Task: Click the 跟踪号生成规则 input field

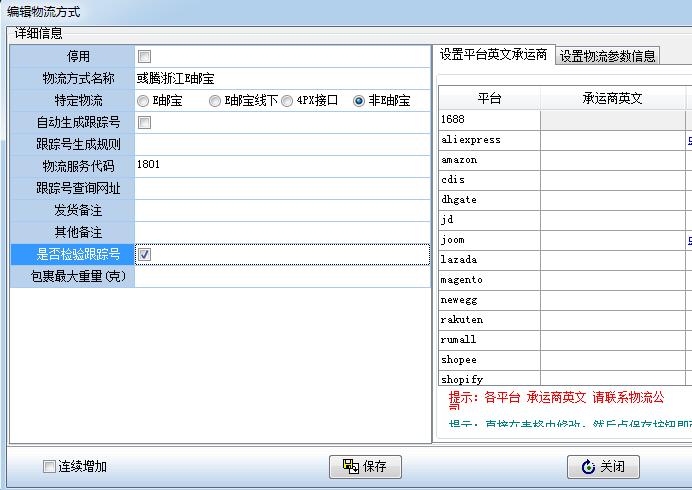Action: click(282, 144)
